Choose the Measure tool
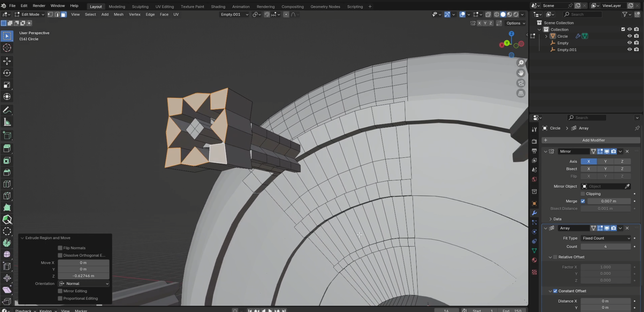This screenshot has width=644, height=312. click(x=7, y=122)
